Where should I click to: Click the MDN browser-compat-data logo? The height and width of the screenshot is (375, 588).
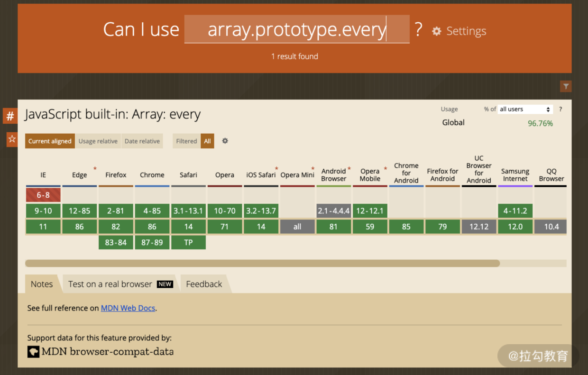coord(33,352)
